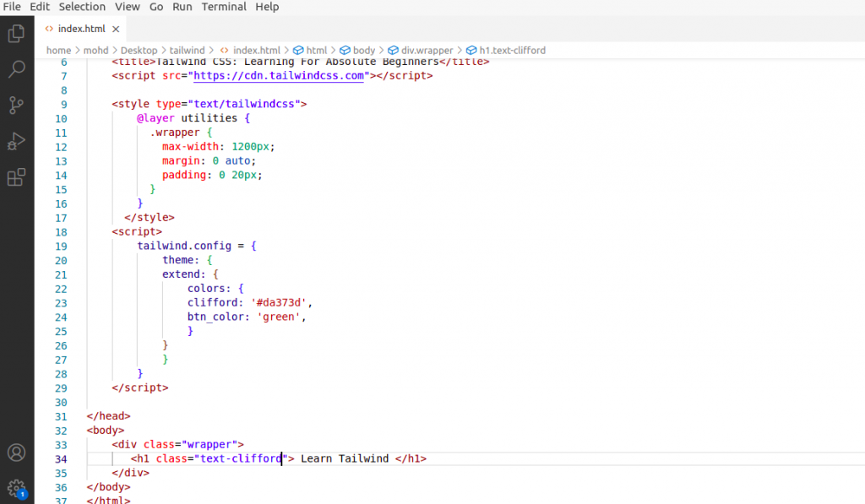Open the Extensions view
The width and height of the screenshot is (865, 504).
(17, 177)
